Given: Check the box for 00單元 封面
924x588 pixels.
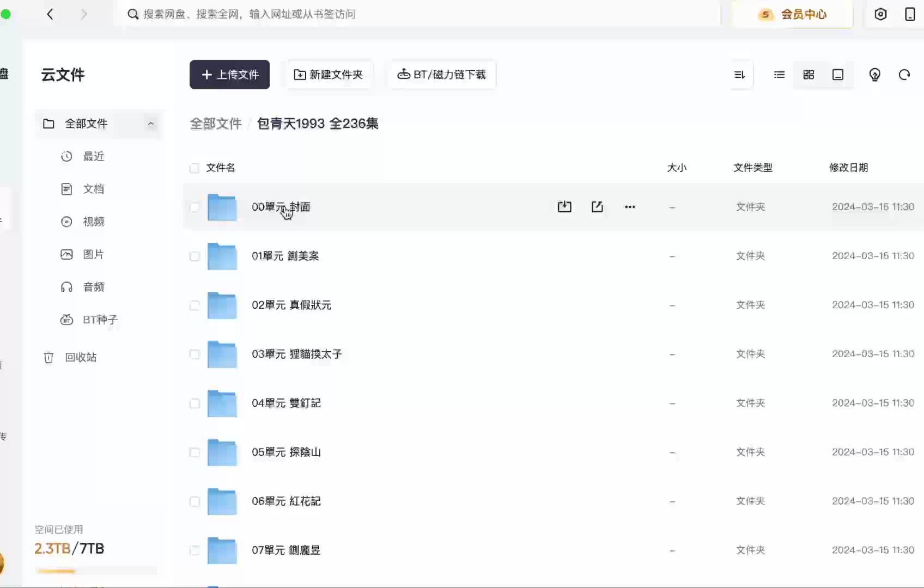Looking at the screenshot, I should pyautogui.click(x=194, y=207).
